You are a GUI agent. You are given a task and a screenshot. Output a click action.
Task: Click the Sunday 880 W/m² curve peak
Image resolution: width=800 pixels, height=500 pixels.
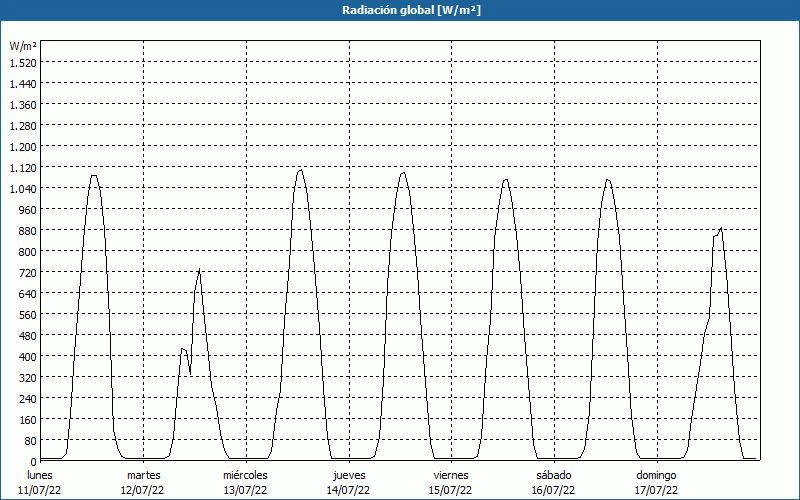pos(720,228)
